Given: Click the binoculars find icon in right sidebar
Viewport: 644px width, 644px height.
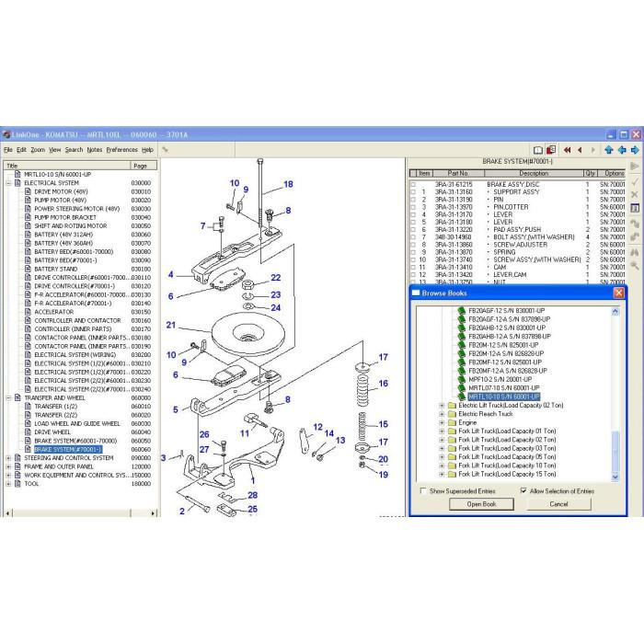Looking at the screenshot, I should [635, 252].
